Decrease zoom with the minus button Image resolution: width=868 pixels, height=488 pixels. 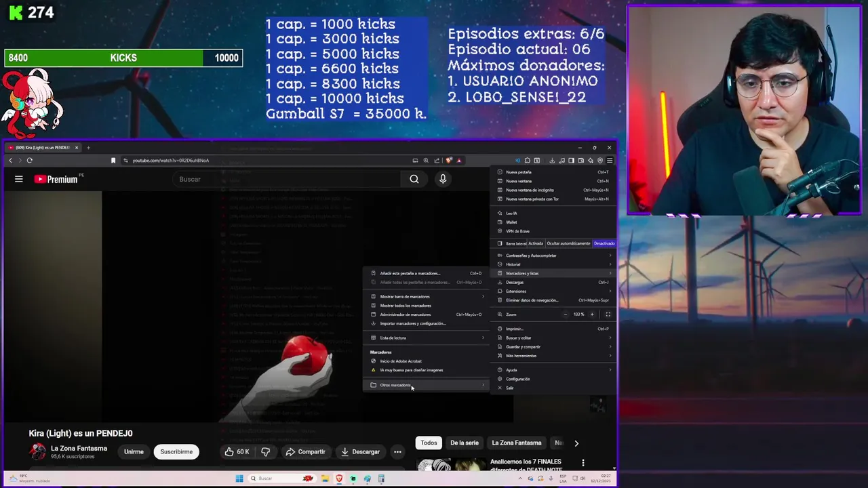[565, 314]
